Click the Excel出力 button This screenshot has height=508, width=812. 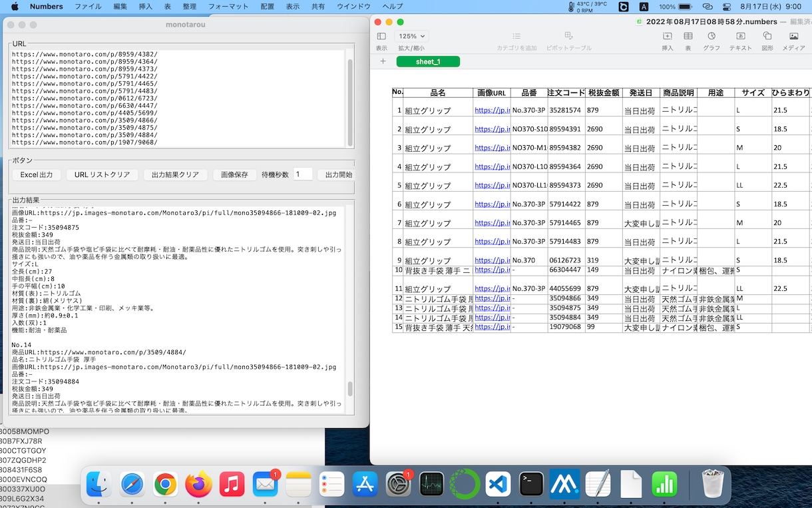tap(37, 174)
